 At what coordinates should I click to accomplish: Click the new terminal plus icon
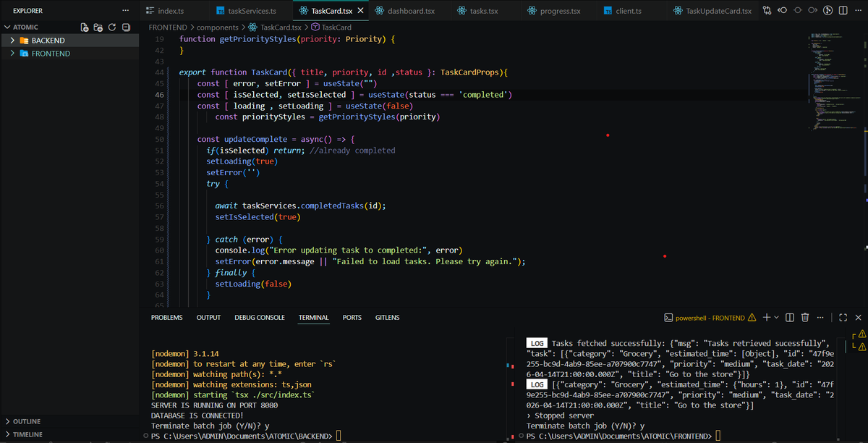[767, 317]
